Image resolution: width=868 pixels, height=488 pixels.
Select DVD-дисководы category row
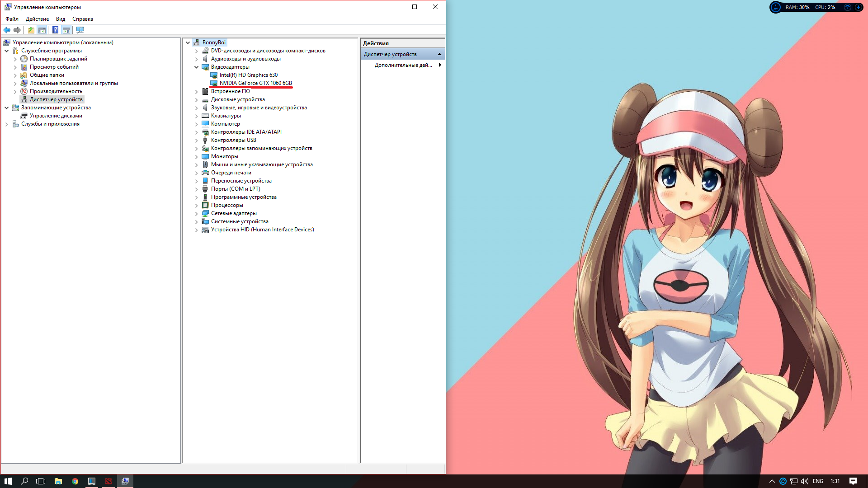click(268, 51)
